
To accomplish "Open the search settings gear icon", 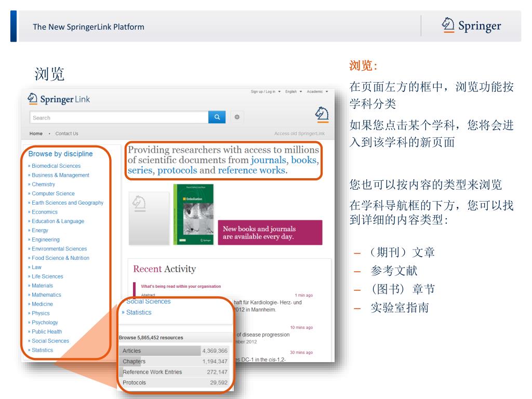I will tap(237, 117).
